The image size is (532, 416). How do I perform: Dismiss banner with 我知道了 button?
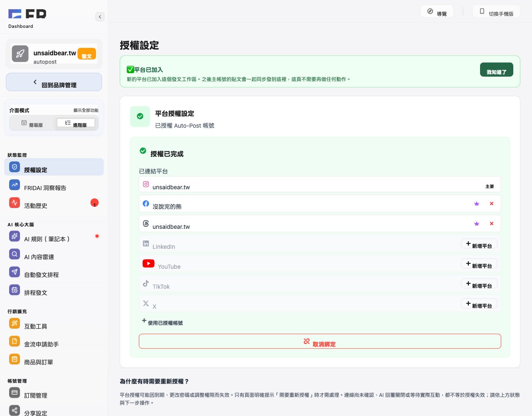pyautogui.click(x=497, y=70)
